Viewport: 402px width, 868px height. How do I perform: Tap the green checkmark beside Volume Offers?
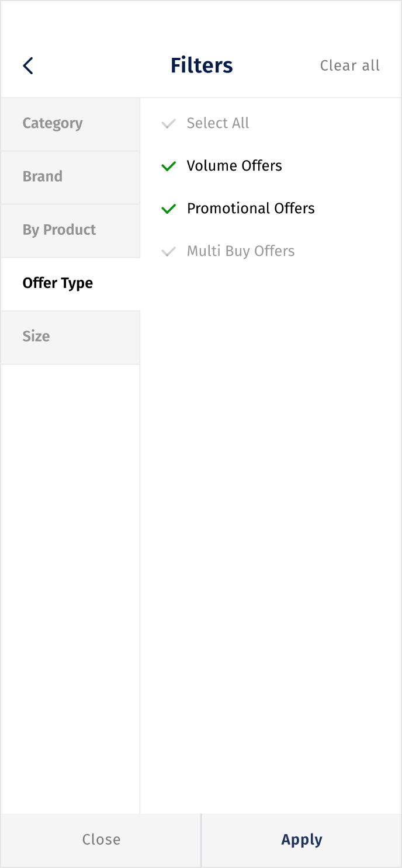coord(168,166)
